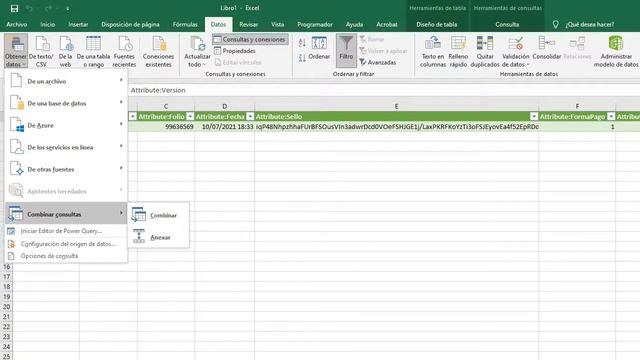Open Conexiones existentes
Viewport: 640px width, 360px height.
point(158,51)
